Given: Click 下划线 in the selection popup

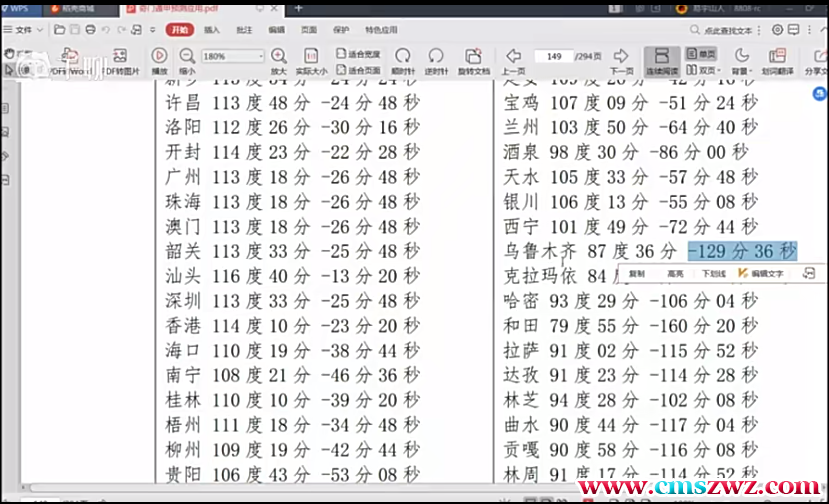Looking at the screenshot, I should [712, 273].
